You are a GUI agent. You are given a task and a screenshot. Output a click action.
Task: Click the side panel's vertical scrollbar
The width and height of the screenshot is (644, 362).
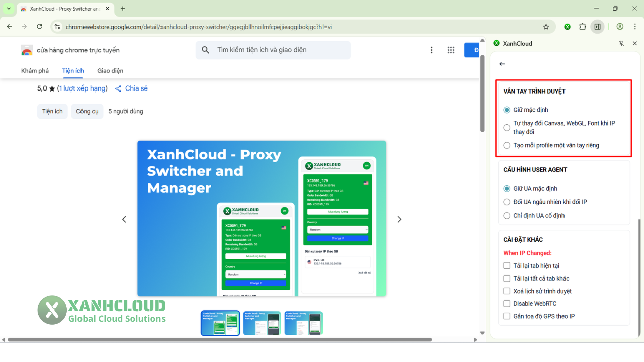click(640, 278)
